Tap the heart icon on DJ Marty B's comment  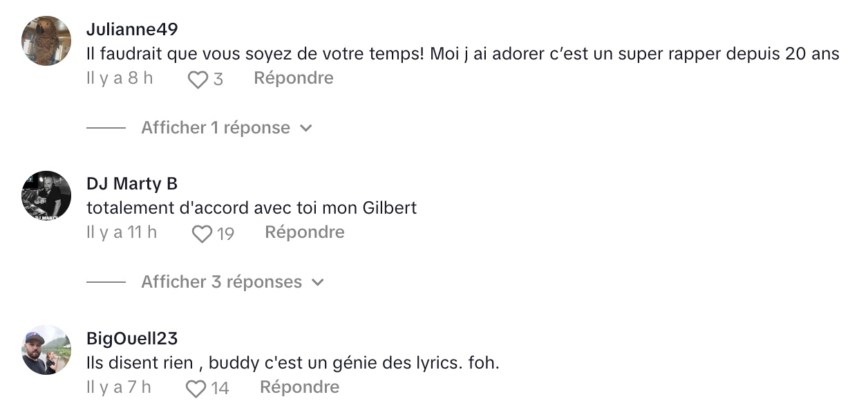point(202,234)
